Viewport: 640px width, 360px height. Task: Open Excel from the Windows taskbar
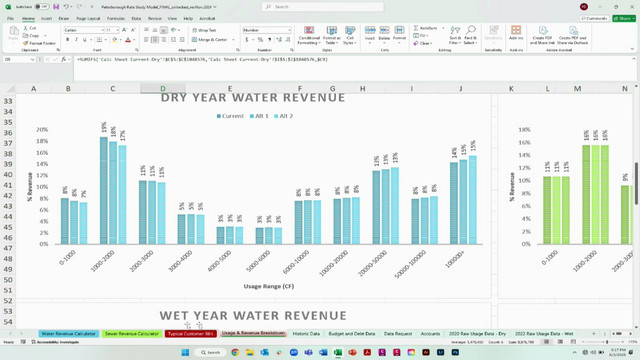pos(338,352)
